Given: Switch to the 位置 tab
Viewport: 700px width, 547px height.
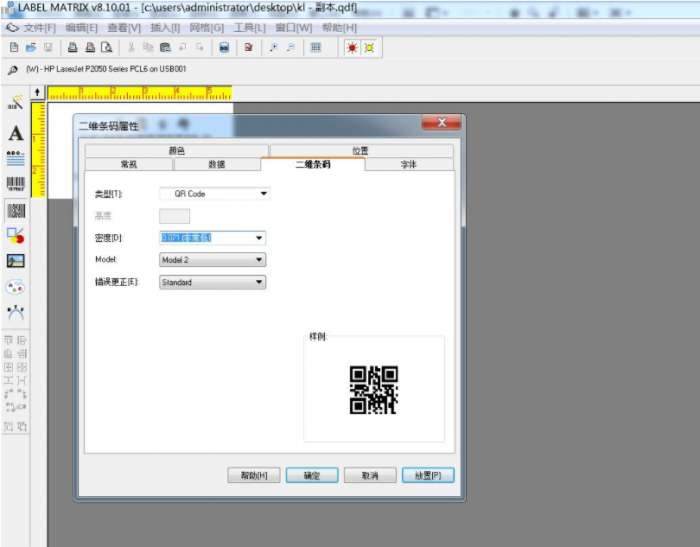Looking at the screenshot, I should tap(361, 150).
